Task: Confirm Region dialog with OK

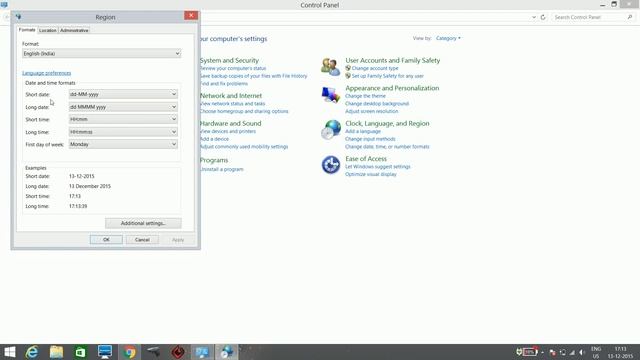Action: click(106, 240)
